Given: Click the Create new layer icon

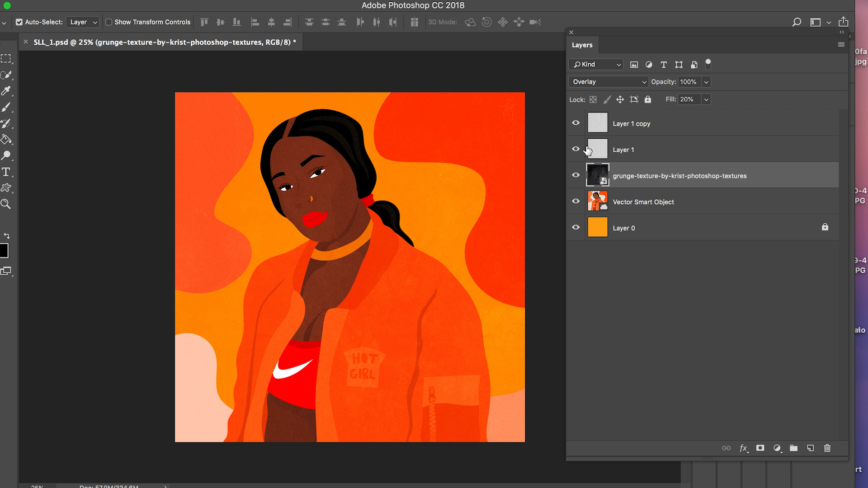Looking at the screenshot, I should [810, 448].
